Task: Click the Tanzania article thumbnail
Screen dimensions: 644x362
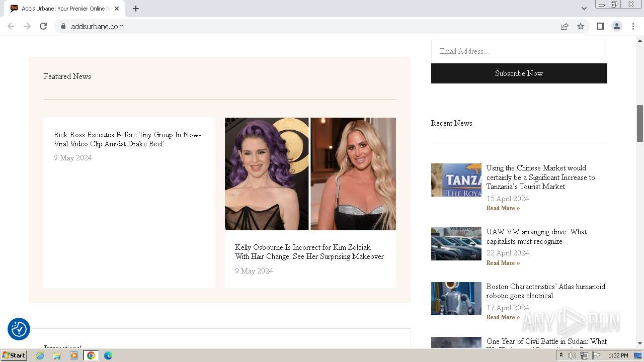Action: pos(456,180)
